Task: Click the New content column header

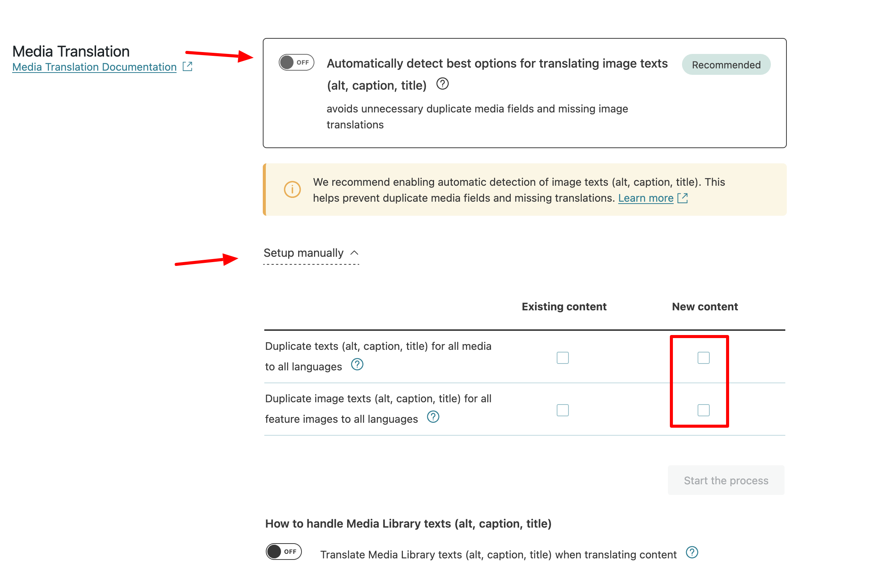Action: point(705,307)
